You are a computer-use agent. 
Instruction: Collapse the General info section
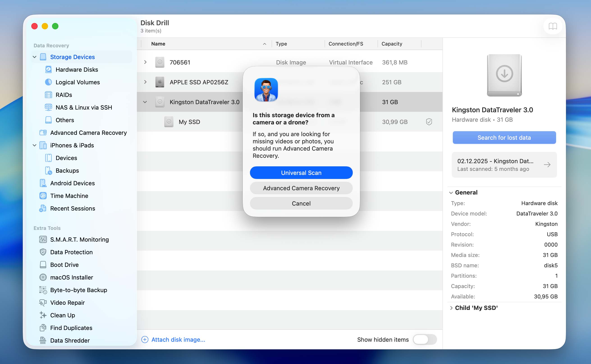451,192
